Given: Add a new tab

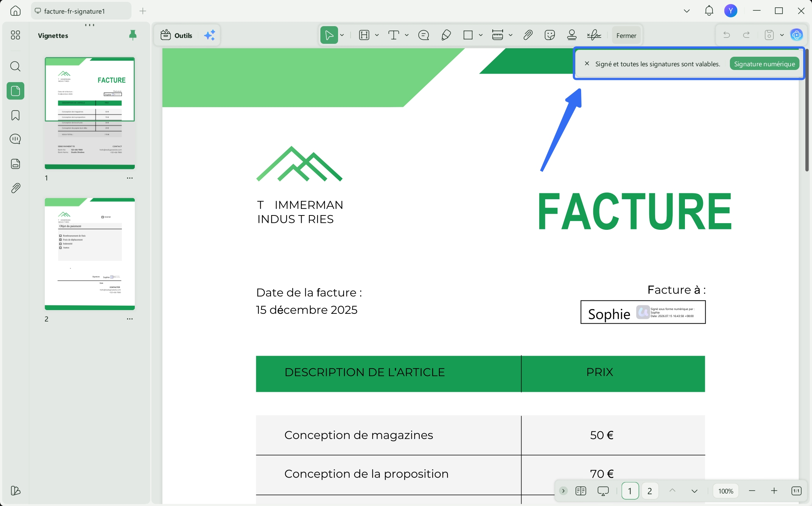Looking at the screenshot, I should (143, 11).
